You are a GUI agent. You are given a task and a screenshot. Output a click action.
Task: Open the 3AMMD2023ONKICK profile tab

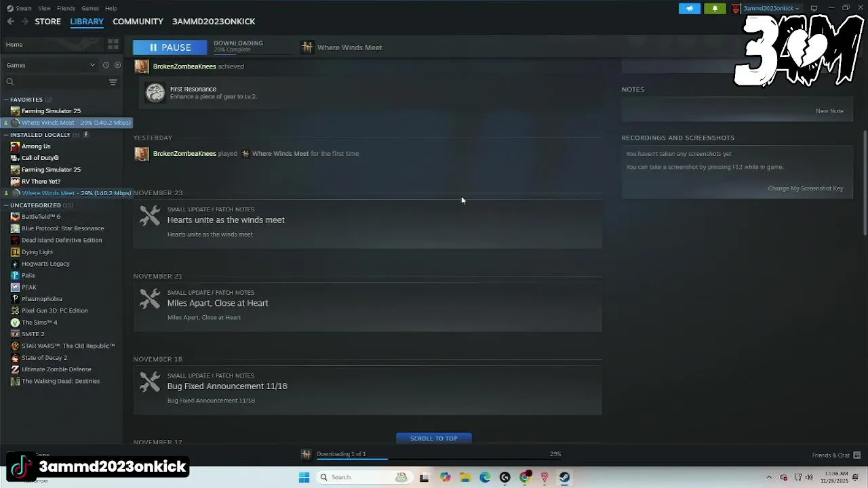(x=214, y=22)
